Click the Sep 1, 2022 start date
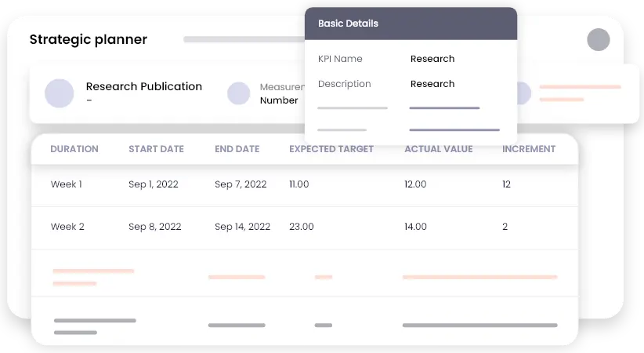644x353 pixels. point(154,184)
